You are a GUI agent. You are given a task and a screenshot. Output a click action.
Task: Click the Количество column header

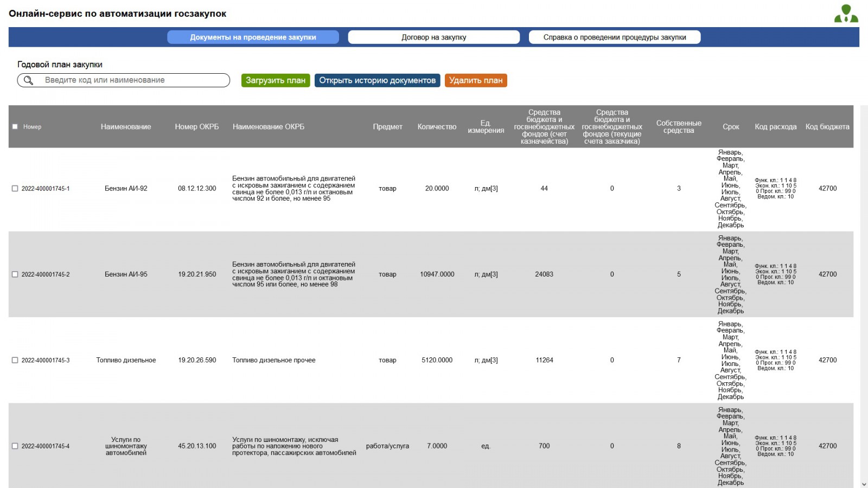point(437,127)
